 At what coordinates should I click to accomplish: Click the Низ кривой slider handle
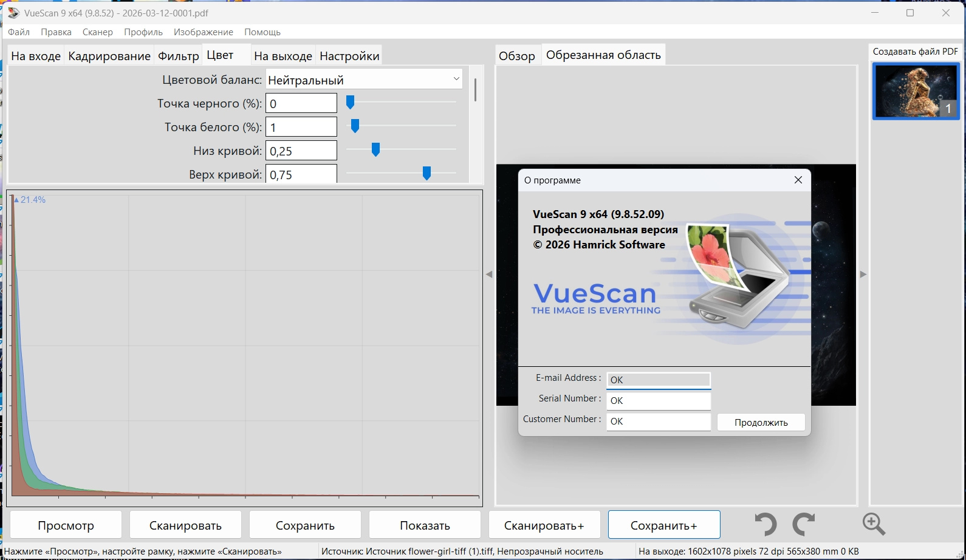click(x=375, y=150)
